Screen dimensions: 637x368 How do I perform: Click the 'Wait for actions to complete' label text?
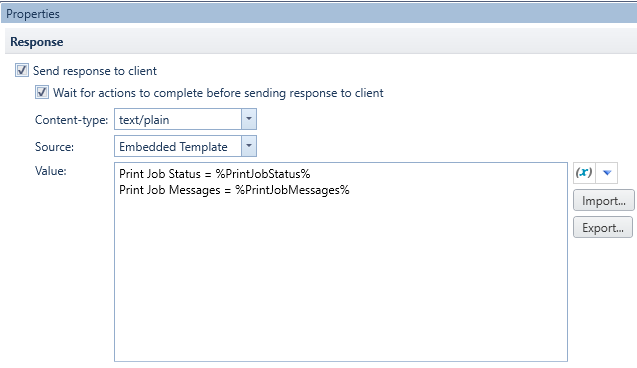coord(218,93)
